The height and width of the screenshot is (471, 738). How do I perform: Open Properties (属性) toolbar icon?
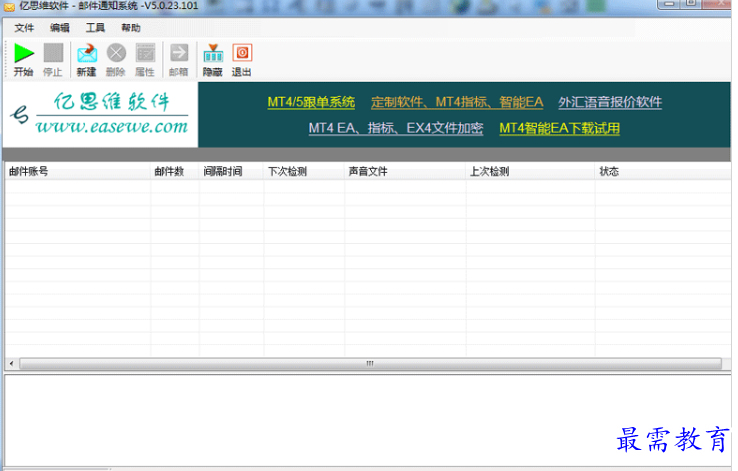(x=145, y=53)
